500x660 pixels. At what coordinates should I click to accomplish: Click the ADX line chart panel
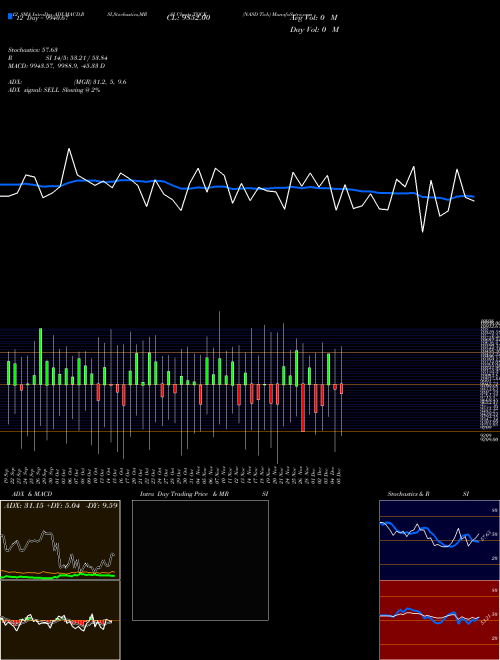(60, 540)
